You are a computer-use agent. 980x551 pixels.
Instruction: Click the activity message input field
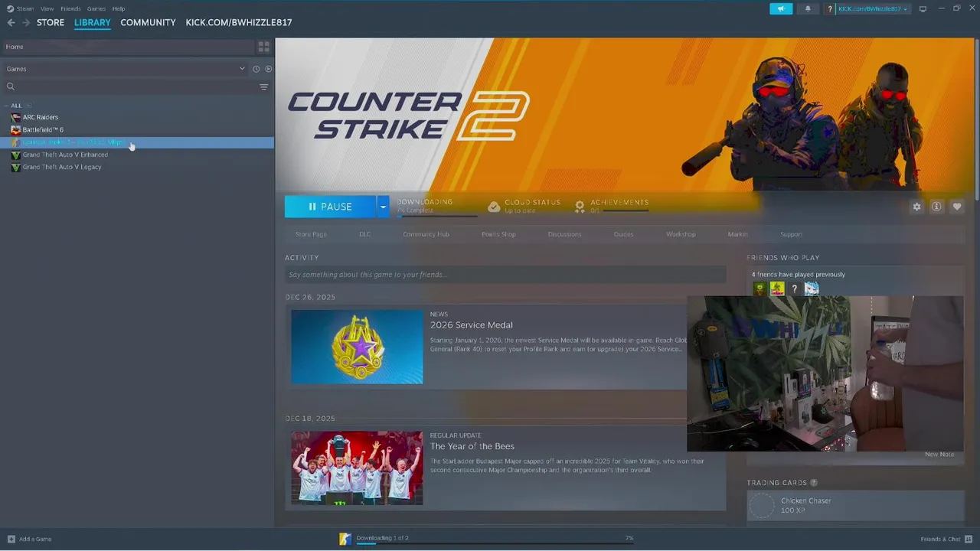(505, 275)
